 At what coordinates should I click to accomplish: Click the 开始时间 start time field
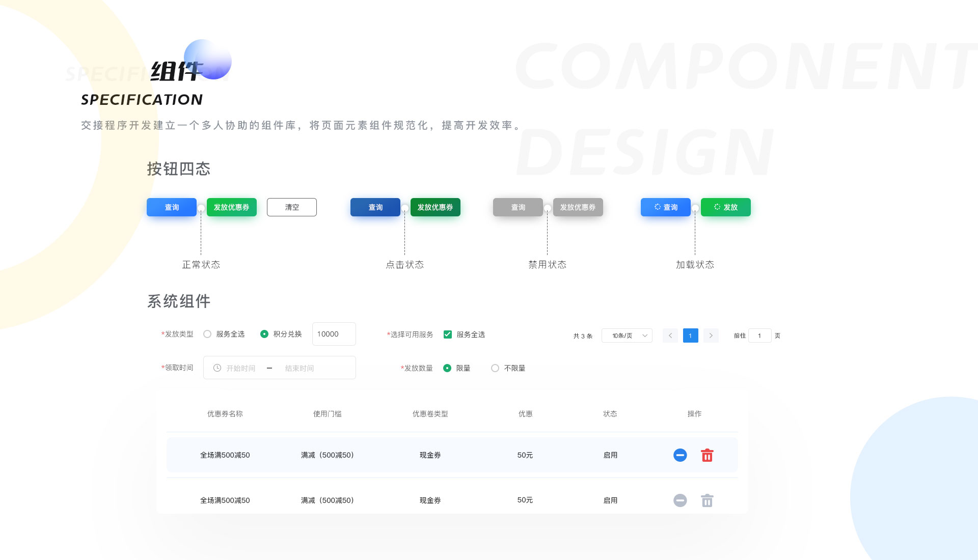tap(241, 368)
